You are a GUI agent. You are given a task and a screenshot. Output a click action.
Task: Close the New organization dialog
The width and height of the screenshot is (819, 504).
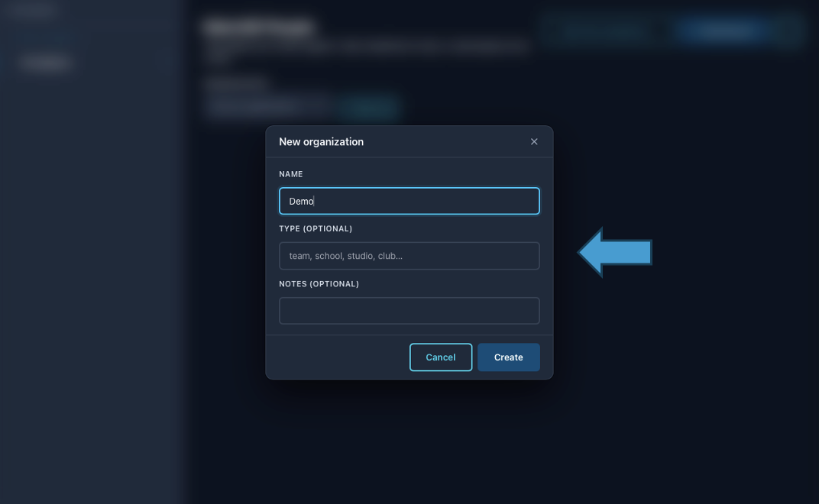pos(534,141)
